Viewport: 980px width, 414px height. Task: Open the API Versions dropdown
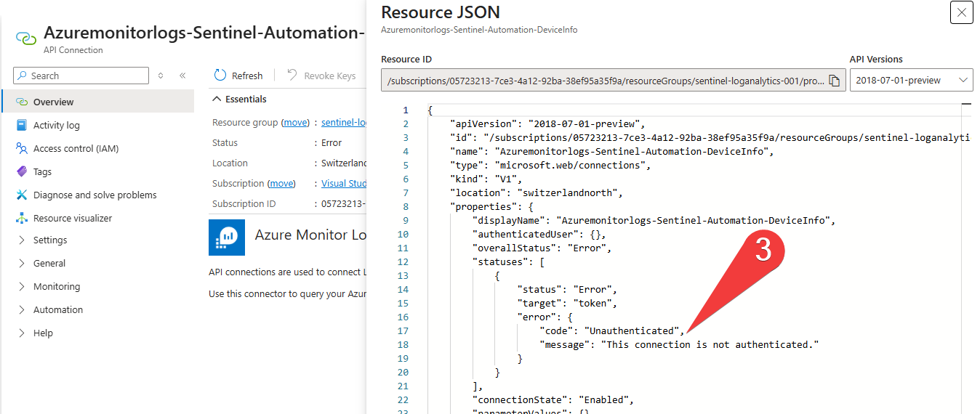[911, 80]
